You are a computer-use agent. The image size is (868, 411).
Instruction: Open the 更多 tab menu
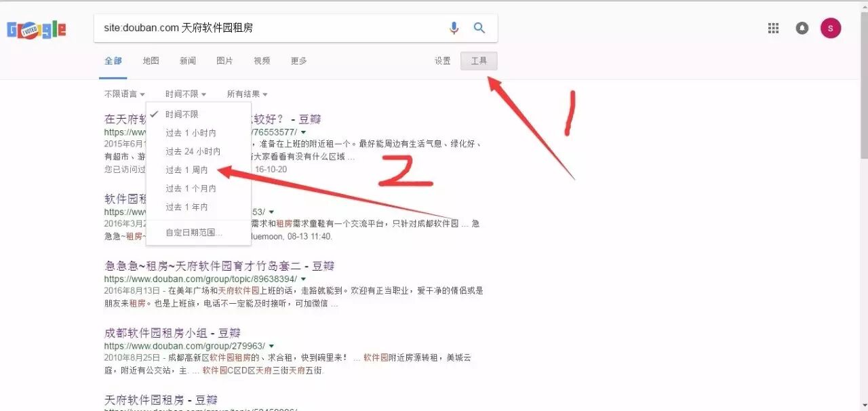(299, 60)
